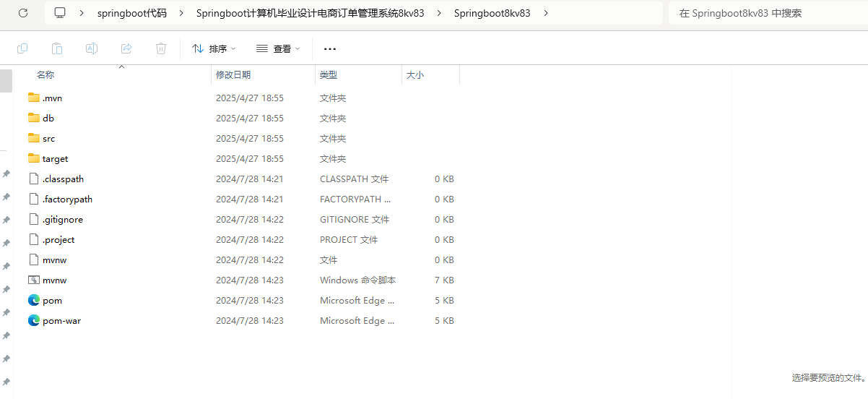This screenshot has width=868, height=399.
Task: Click the Delete trash icon in the toolbar
Action: 161,48
